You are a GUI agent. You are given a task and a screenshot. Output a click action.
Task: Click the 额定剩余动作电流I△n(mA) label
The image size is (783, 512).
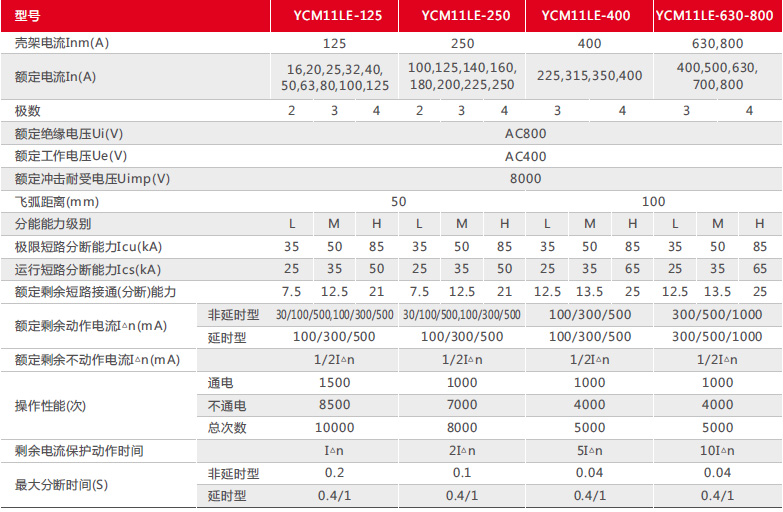pos(91,326)
